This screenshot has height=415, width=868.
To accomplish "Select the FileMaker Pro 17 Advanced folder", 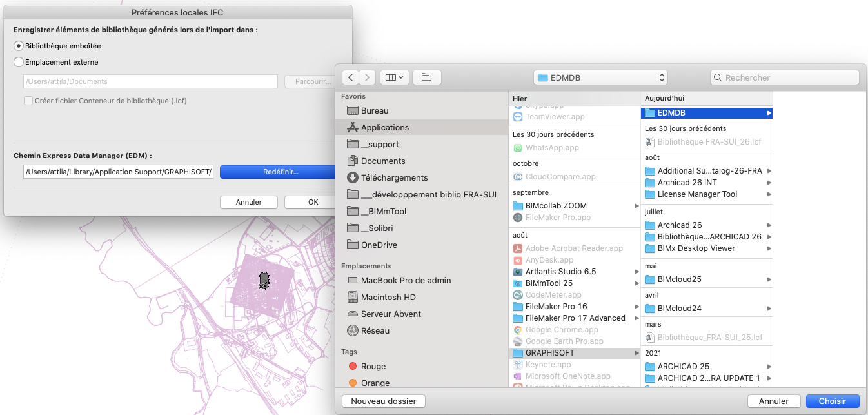I will point(575,318).
